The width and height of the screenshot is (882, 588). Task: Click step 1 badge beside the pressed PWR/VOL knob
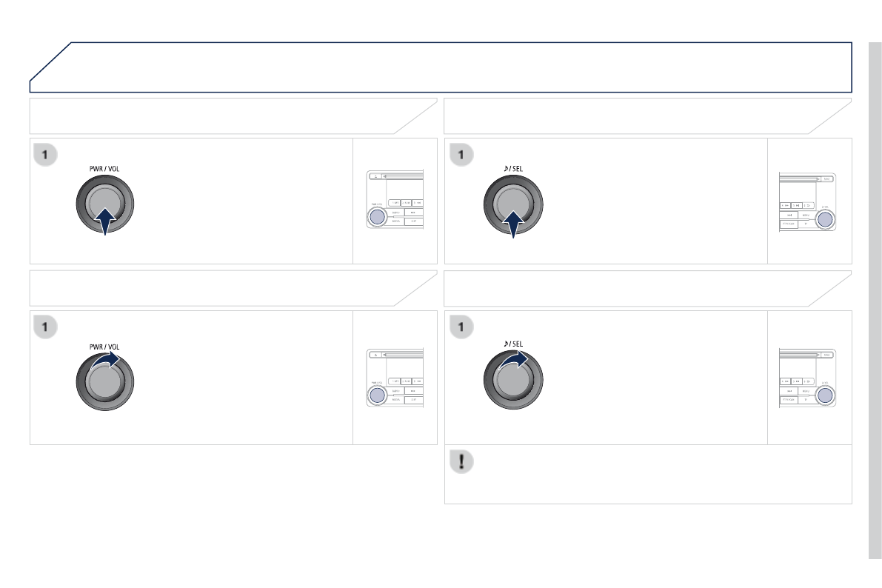[46, 154]
